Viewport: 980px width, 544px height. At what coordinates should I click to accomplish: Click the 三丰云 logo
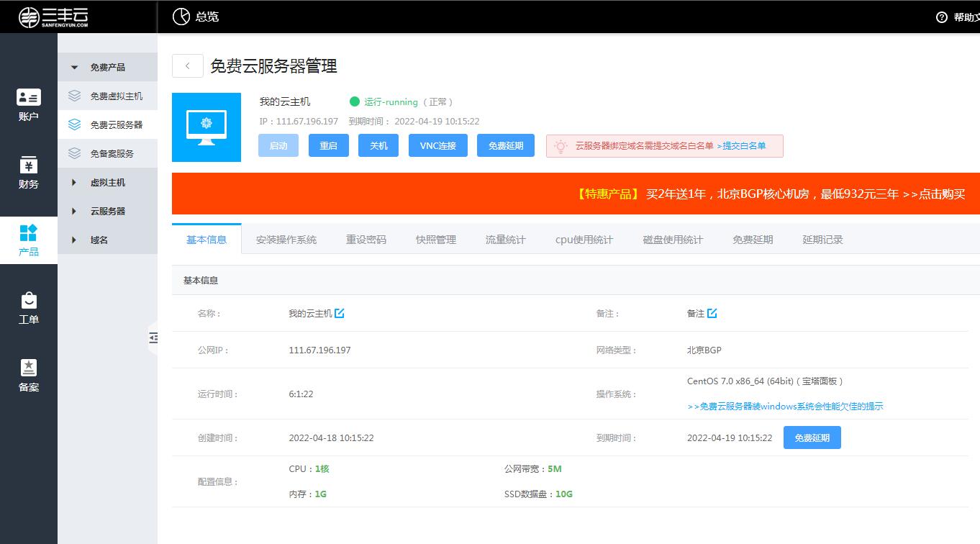click(x=54, y=17)
